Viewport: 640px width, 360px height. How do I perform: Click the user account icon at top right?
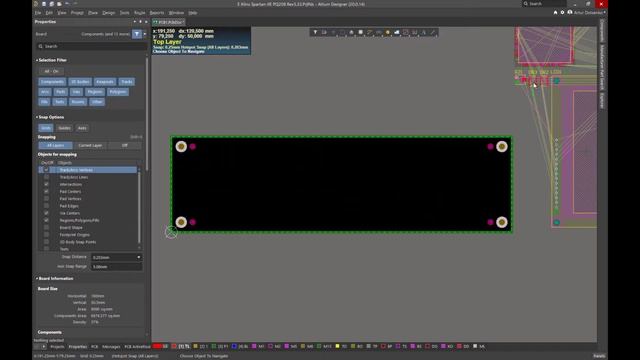570,13
